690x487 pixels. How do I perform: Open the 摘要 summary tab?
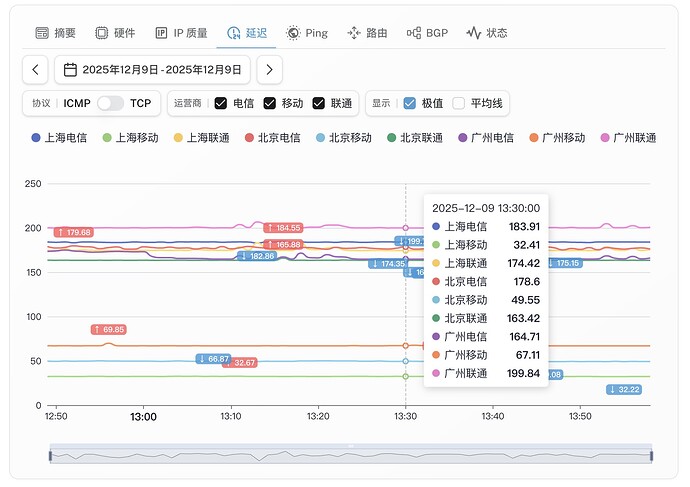55,33
